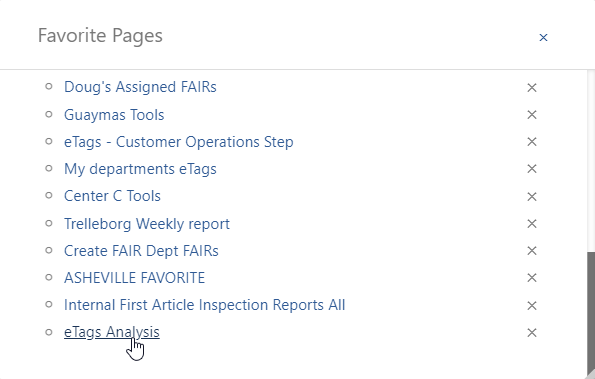Remove Center C Tools from favorites

click(x=532, y=197)
